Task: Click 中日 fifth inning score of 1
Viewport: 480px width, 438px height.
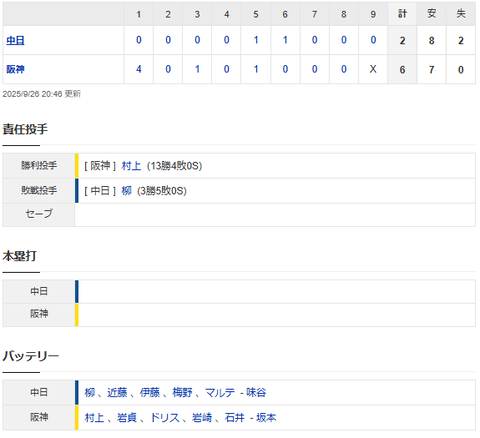Action: (256, 40)
